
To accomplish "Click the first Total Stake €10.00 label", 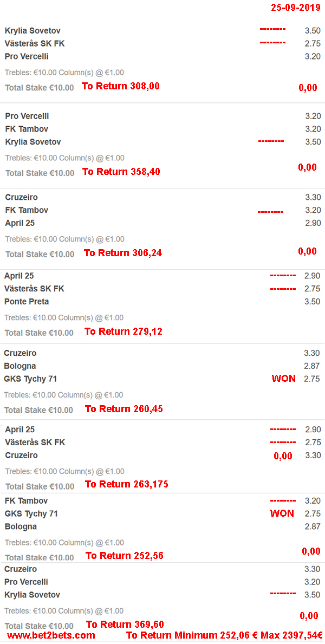I will coord(40,88).
